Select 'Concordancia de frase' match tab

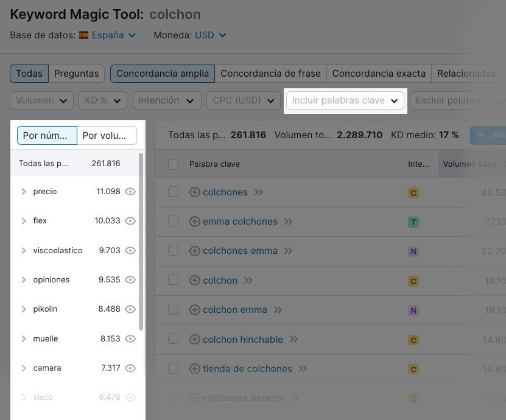click(x=270, y=74)
